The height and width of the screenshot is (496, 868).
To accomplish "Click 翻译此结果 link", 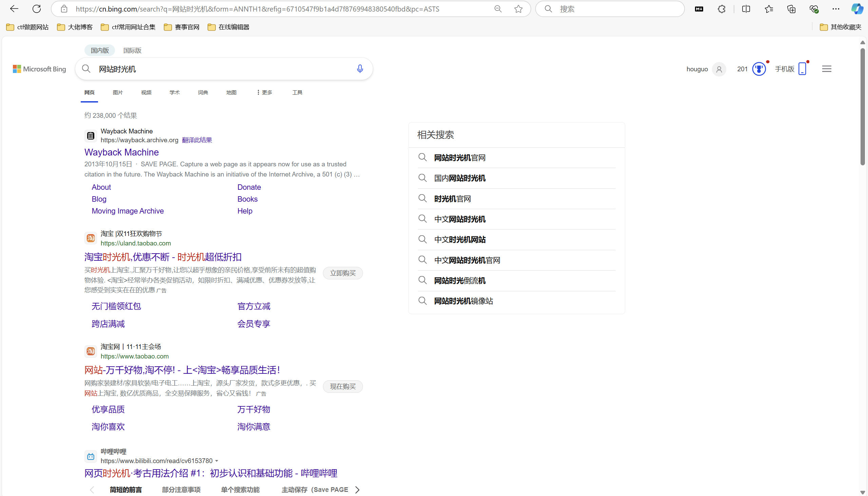I will (x=197, y=140).
